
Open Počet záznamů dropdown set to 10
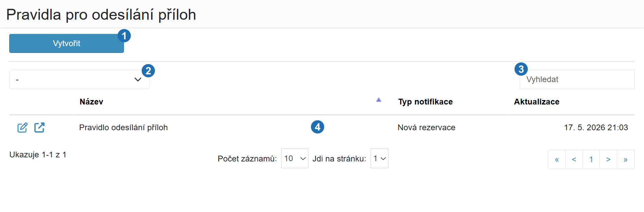tap(295, 158)
